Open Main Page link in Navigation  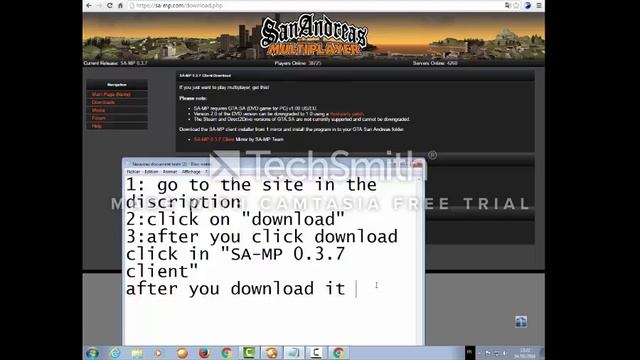point(111,94)
